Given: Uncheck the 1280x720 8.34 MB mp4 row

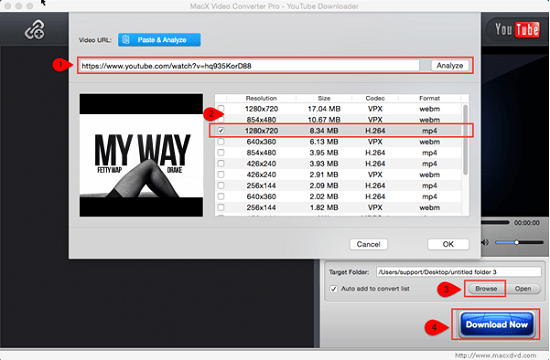Looking at the screenshot, I should point(221,131).
